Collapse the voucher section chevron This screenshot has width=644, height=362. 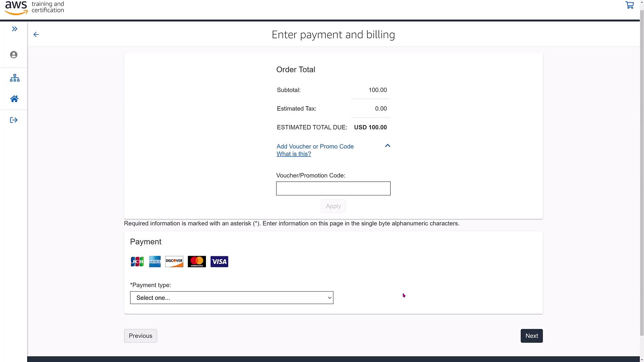387,146
